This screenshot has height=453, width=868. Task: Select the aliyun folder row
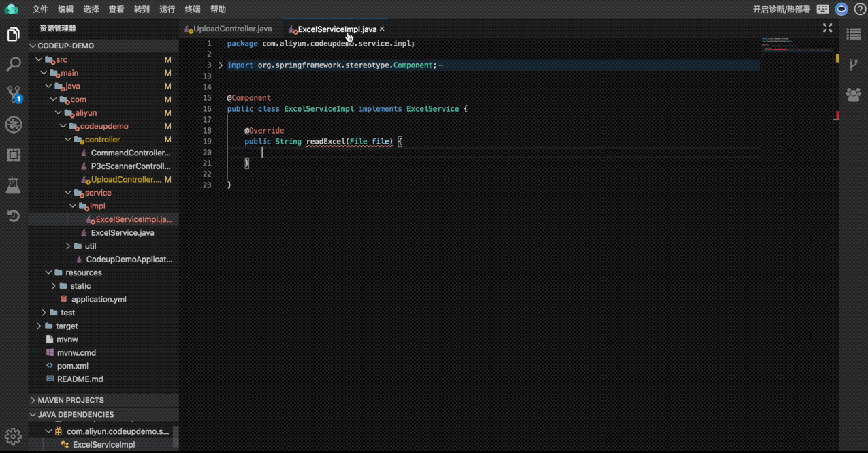pyautogui.click(x=103, y=113)
